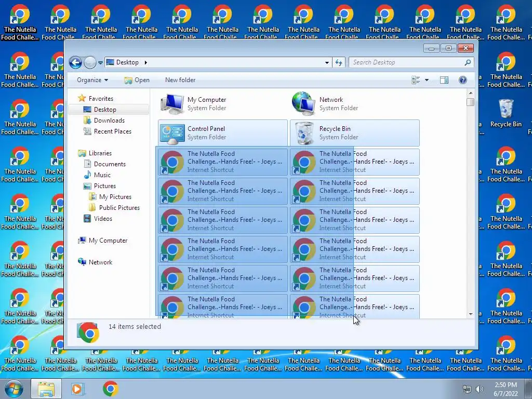Click the '14 items selected' status text
The height and width of the screenshot is (399, 532).
pyautogui.click(x=135, y=327)
